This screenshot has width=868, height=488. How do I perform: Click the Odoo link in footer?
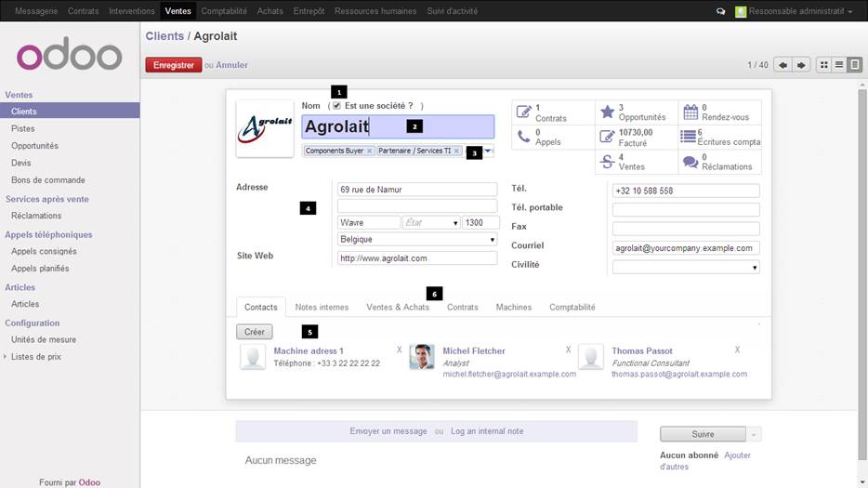89,482
